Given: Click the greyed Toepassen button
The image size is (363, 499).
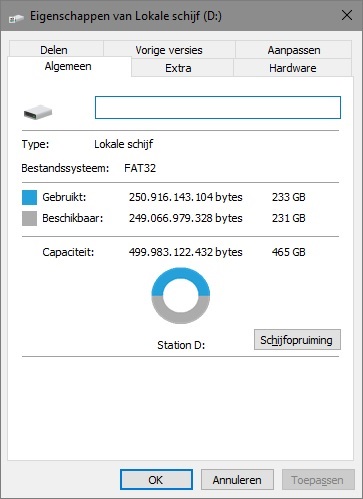Looking at the screenshot, I should point(318,480).
